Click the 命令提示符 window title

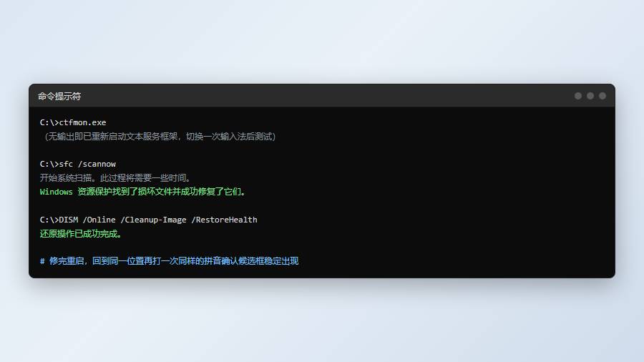tap(59, 96)
